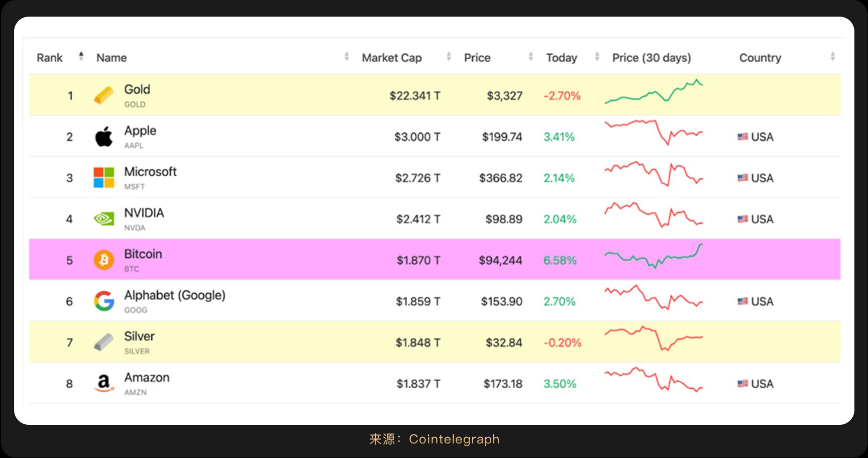
Task: Click Gold's 30-day price chart
Action: (x=654, y=92)
